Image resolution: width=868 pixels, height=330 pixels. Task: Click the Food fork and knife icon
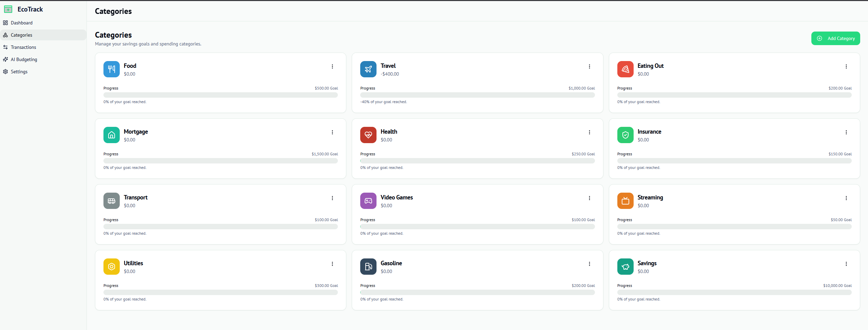pos(111,69)
